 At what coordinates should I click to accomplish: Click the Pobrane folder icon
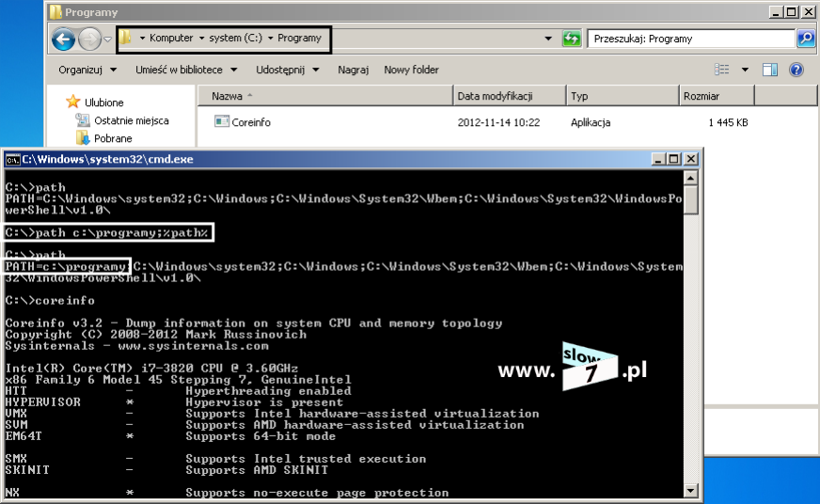83,138
